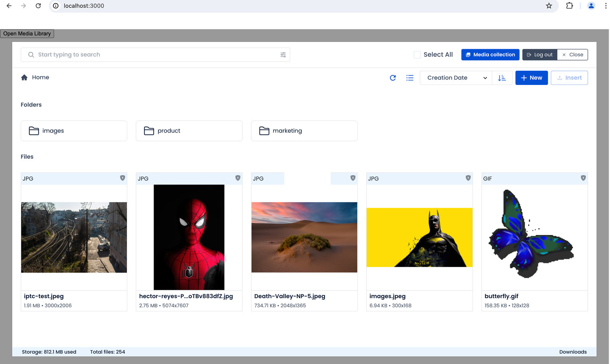The image size is (610, 364).
Task: Select the Death-Valley-NP-5.jpeg thumbnail
Action: click(x=304, y=237)
